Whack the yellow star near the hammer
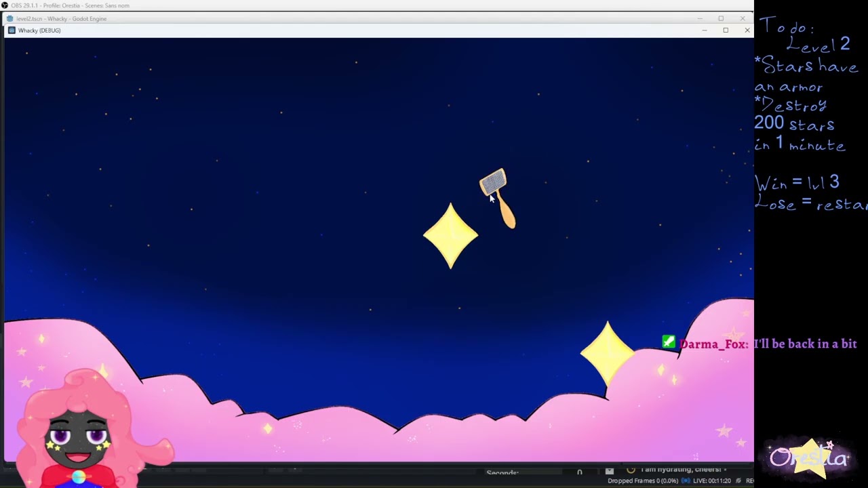Screen dimensions: 868x488 (450, 236)
